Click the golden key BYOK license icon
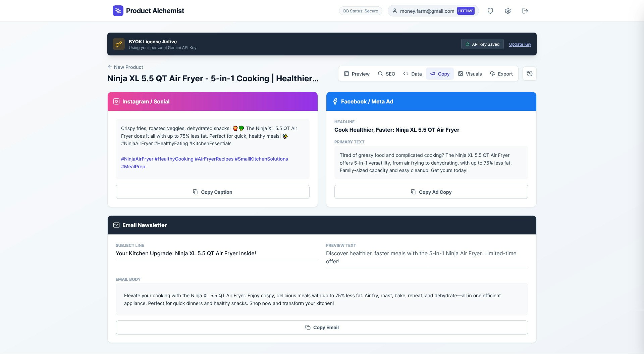644x354 pixels. 119,44
